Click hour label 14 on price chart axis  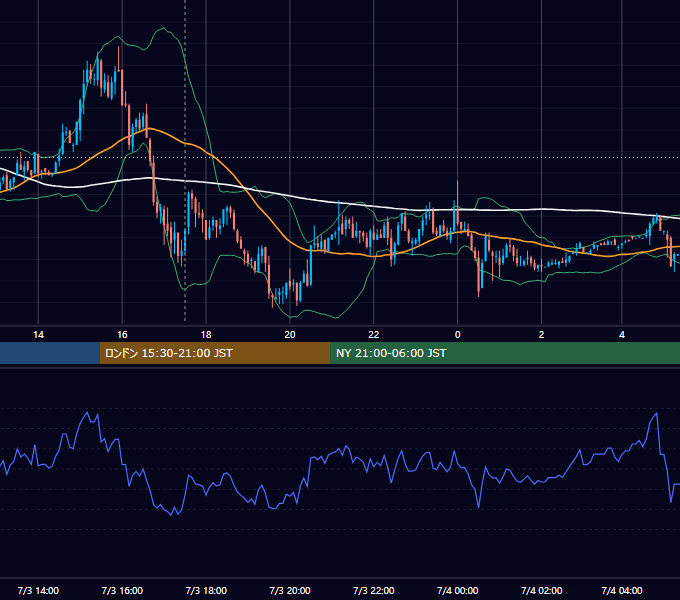38,335
